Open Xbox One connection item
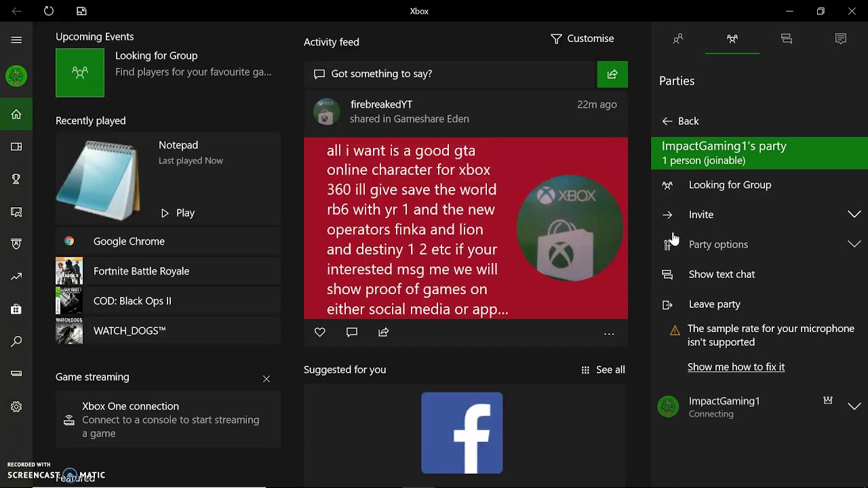Image resolution: width=868 pixels, height=488 pixels. click(168, 420)
